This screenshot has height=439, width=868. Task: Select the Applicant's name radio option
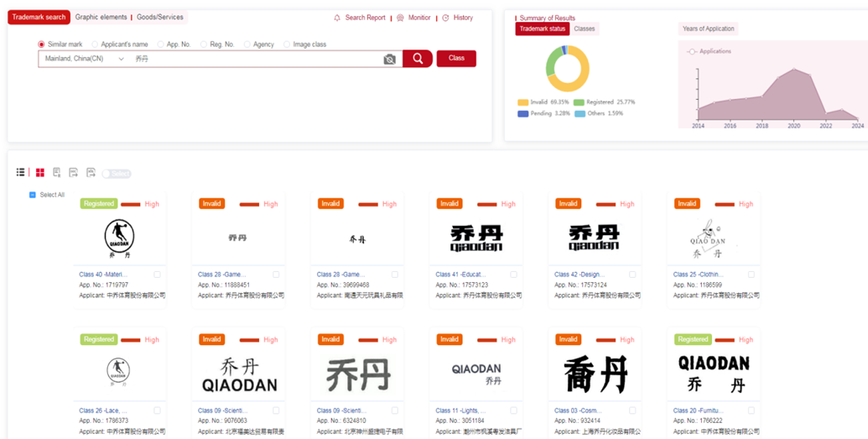(96, 44)
